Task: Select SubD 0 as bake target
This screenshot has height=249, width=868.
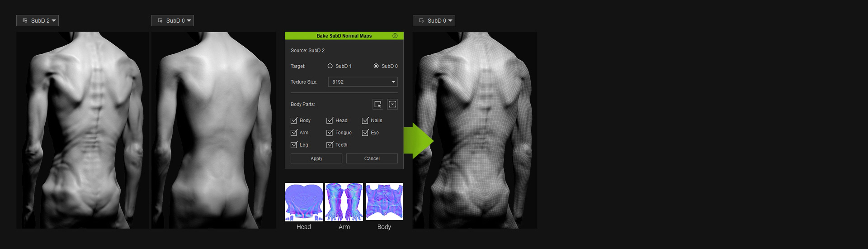Action: pyautogui.click(x=376, y=66)
